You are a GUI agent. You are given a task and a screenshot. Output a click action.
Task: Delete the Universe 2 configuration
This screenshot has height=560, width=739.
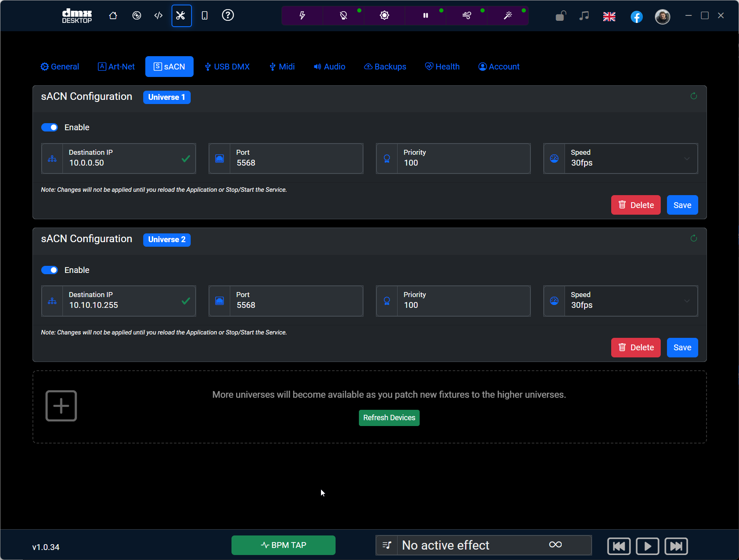tap(636, 347)
